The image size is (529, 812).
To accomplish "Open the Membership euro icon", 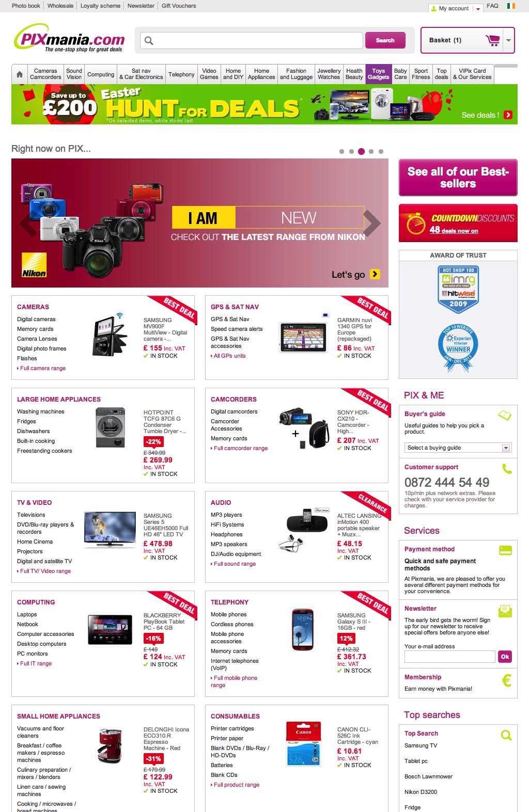I will click(x=507, y=680).
